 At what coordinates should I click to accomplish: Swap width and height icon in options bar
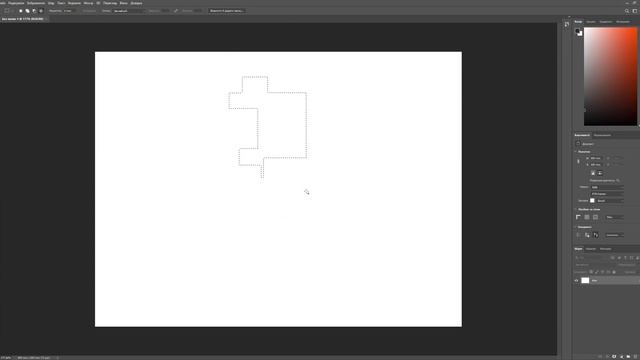point(176,11)
